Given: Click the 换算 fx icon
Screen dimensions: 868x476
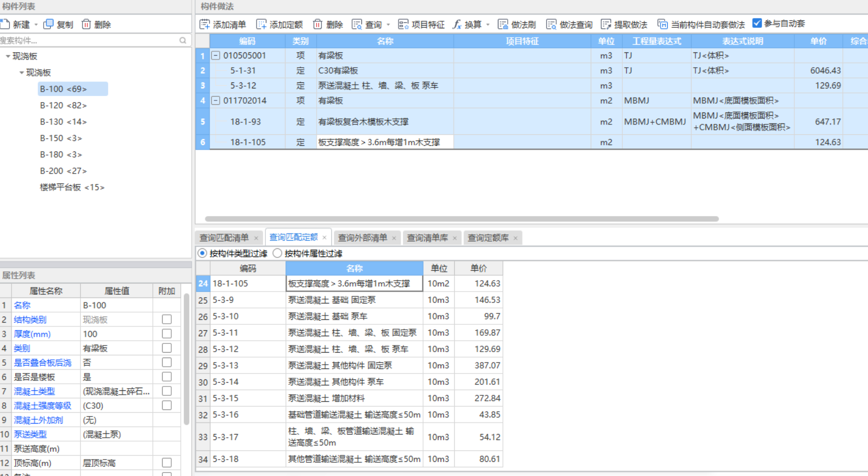Looking at the screenshot, I should point(457,24).
